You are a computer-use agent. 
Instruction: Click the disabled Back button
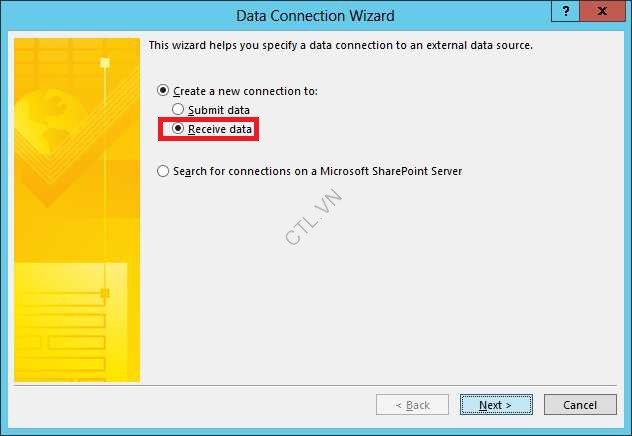412,405
